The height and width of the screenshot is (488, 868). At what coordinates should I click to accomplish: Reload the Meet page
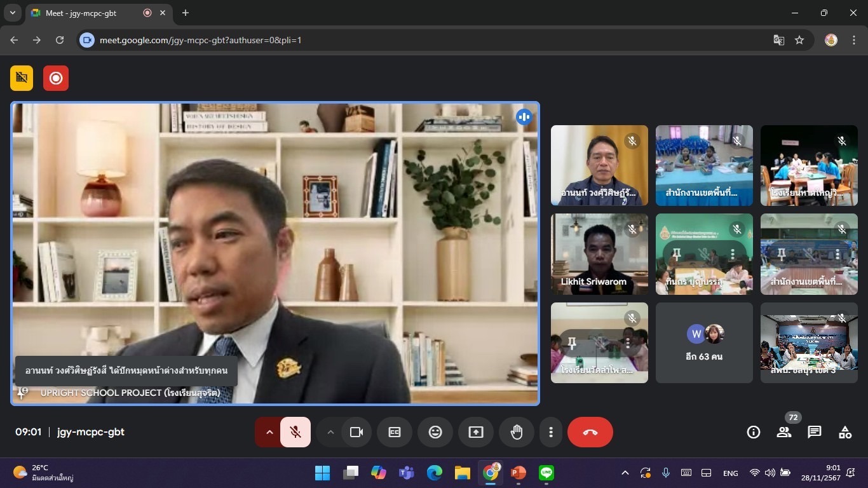[x=60, y=40]
